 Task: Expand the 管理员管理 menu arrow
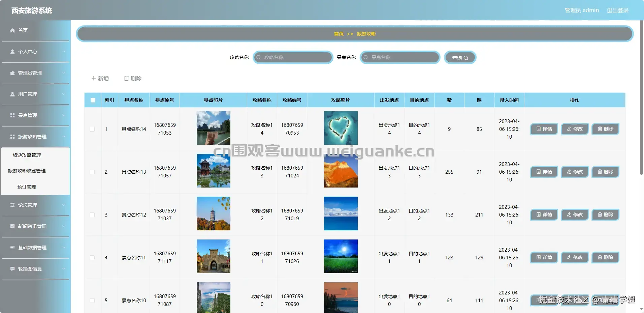64,73
